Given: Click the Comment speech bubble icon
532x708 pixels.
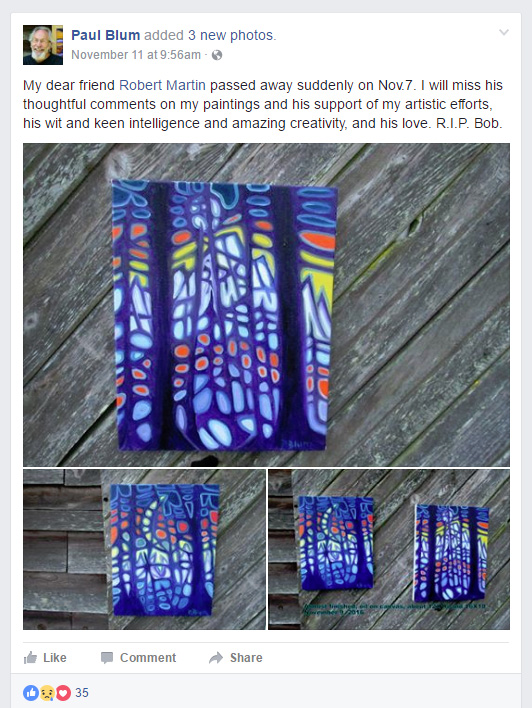Looking at the screenshot, I should (107, 658).
